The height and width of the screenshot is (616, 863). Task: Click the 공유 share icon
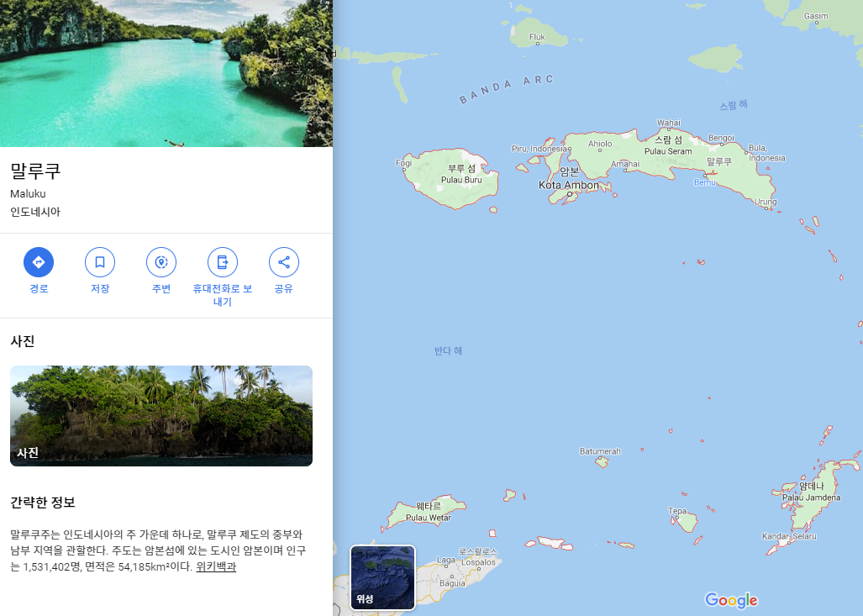284,262
